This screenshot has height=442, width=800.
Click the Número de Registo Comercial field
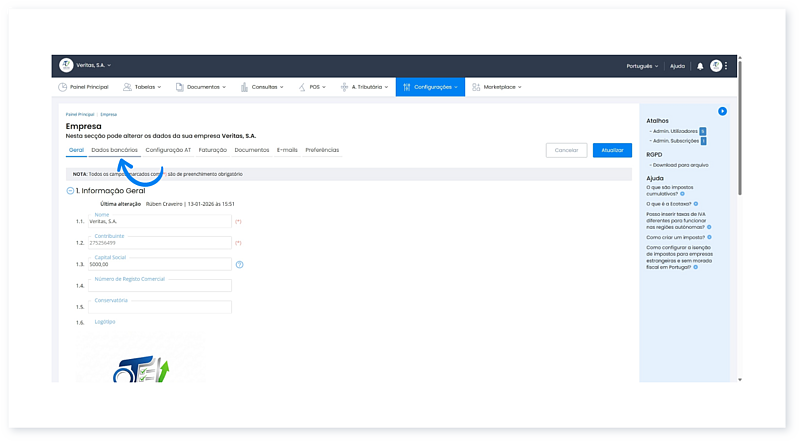(160, 286)
